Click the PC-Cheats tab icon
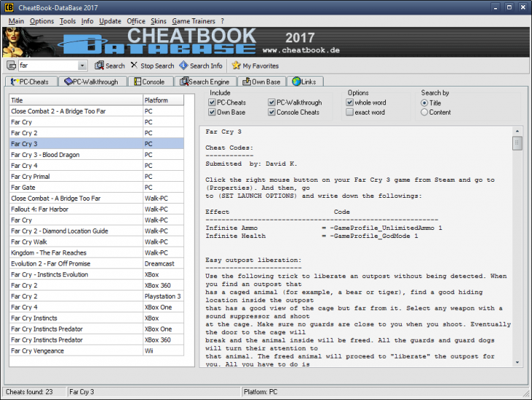 pos(15,82)
